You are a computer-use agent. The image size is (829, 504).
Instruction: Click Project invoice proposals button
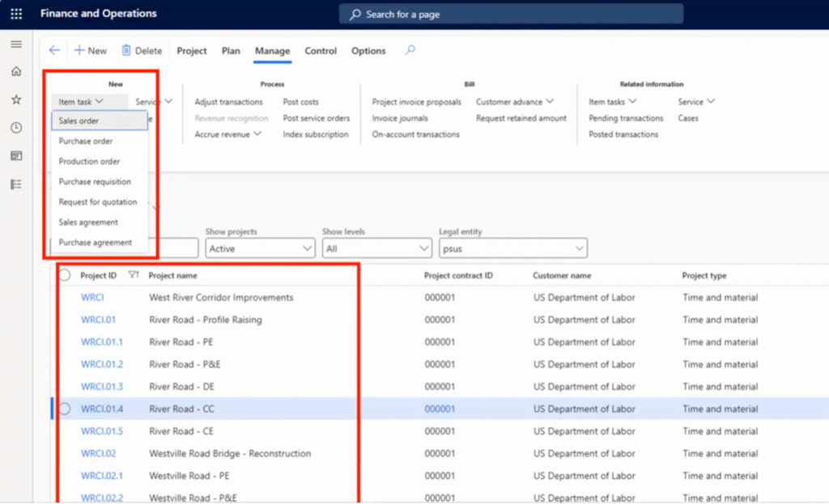416,102
